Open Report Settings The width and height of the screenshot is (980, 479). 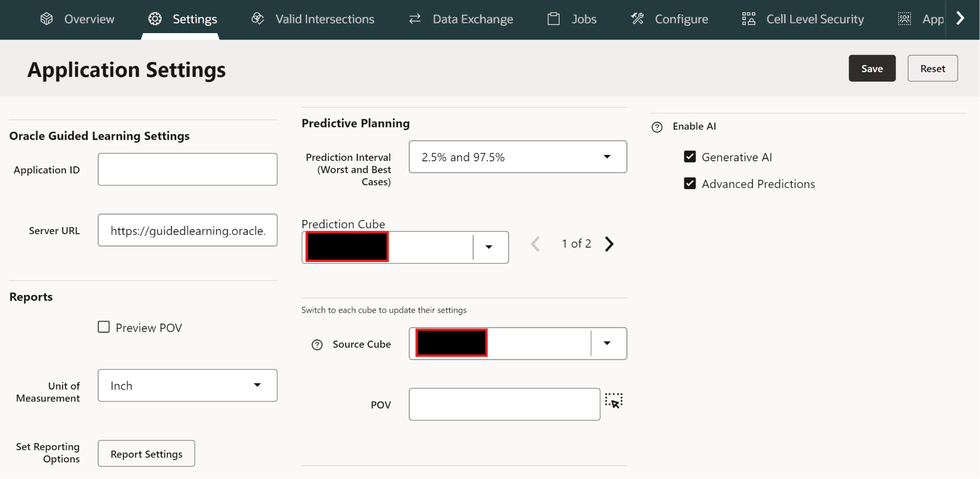147,454
